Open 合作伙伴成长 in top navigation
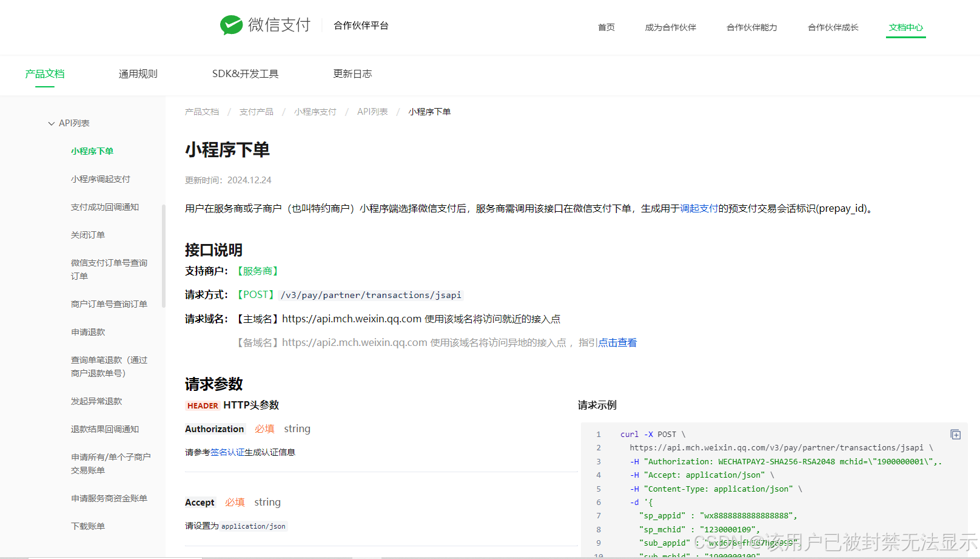 click(x=833, y=27)
